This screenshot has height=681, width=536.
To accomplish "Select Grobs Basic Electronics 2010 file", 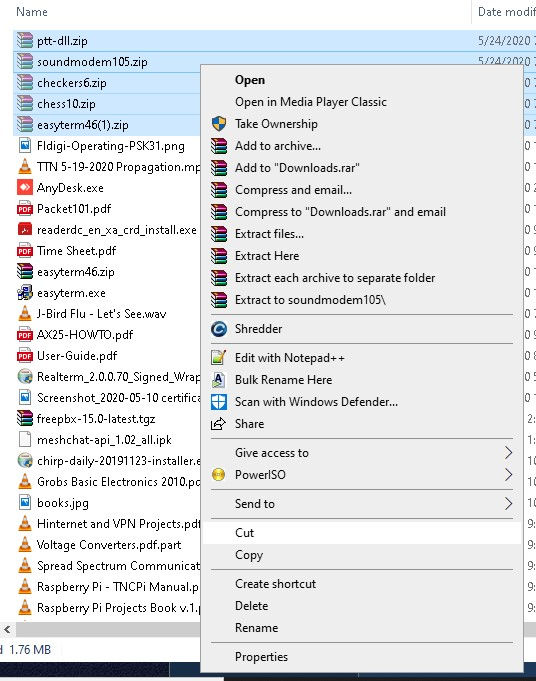I will point(118,482).
